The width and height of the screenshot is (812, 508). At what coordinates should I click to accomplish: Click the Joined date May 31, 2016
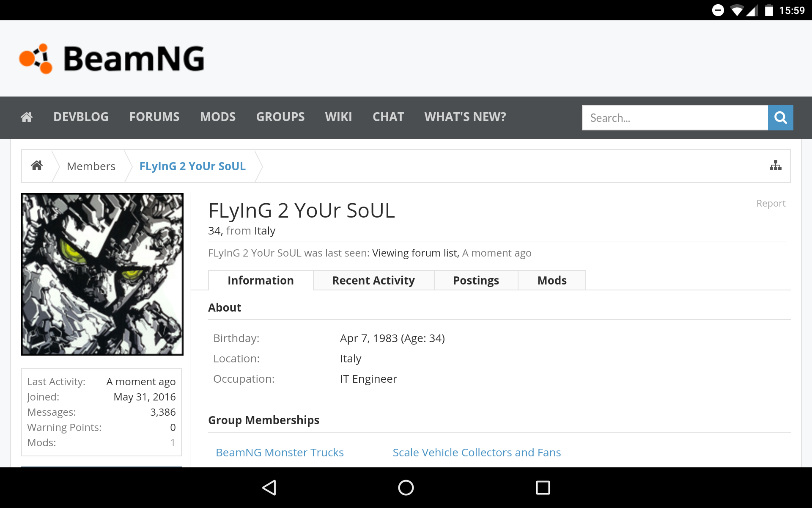pyautogui.click(x=145, y=397)
